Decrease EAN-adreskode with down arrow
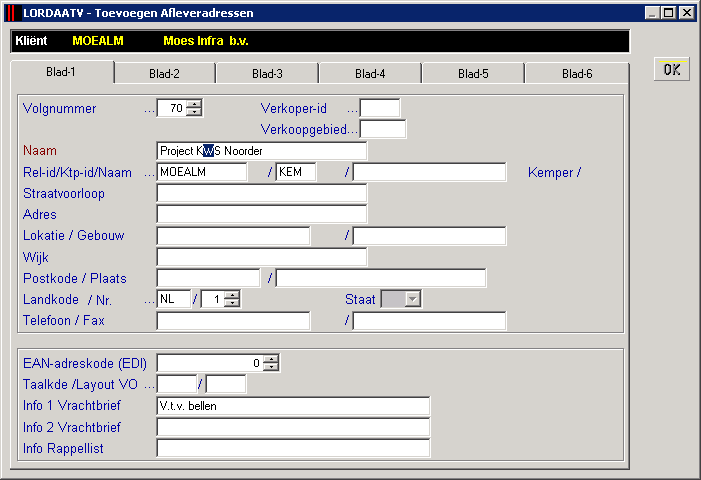Screen dimensions: 701x480 click(x=270, y=367)
